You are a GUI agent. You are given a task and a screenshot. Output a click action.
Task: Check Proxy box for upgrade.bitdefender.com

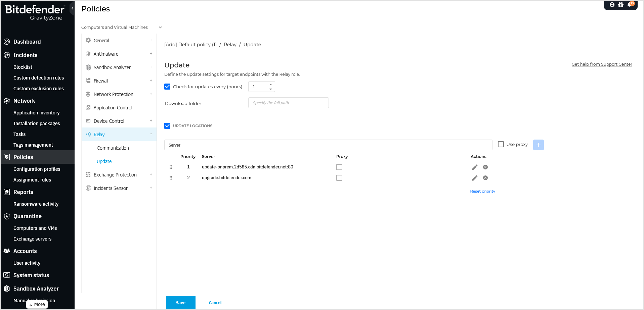pyautogui.click(x=339, y=178)
